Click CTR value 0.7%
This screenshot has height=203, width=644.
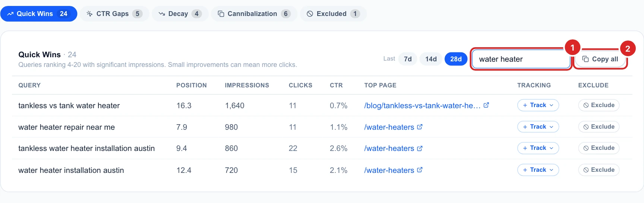click(338, 106)
